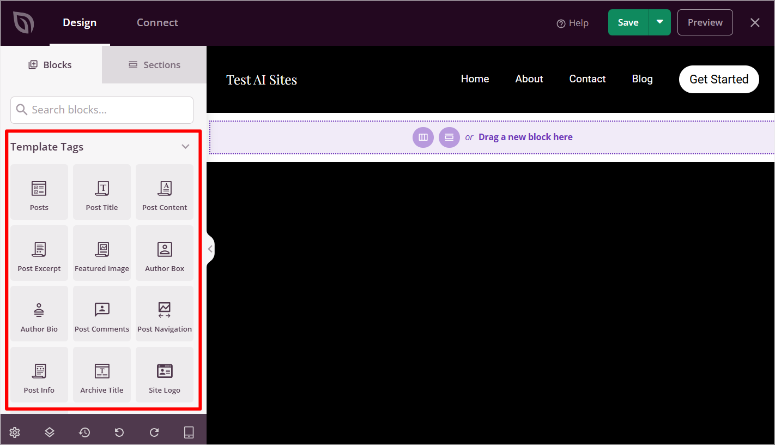Switch to the Connect tab
The height and width of the screenshot is (445, 775).
pyautogui.click(x=157, y=23)
